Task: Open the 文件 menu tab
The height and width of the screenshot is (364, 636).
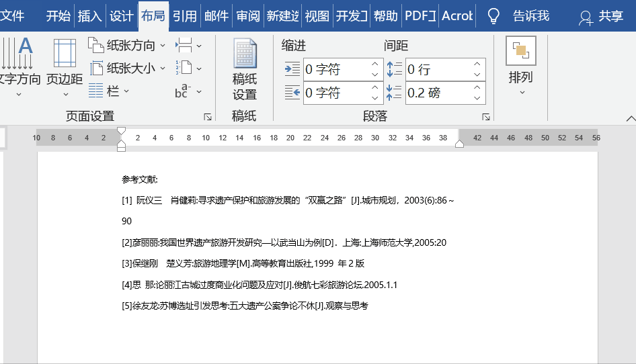Action: click(12, 16)
